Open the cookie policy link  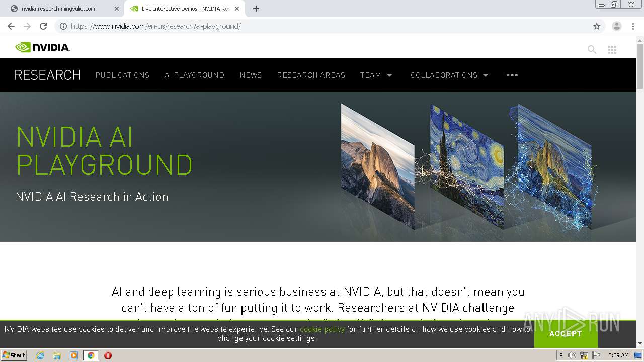(322, 329)
